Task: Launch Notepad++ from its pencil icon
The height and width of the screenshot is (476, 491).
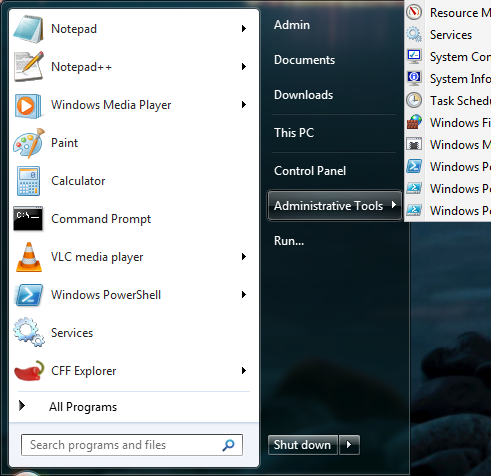Action: coord(28,67)
